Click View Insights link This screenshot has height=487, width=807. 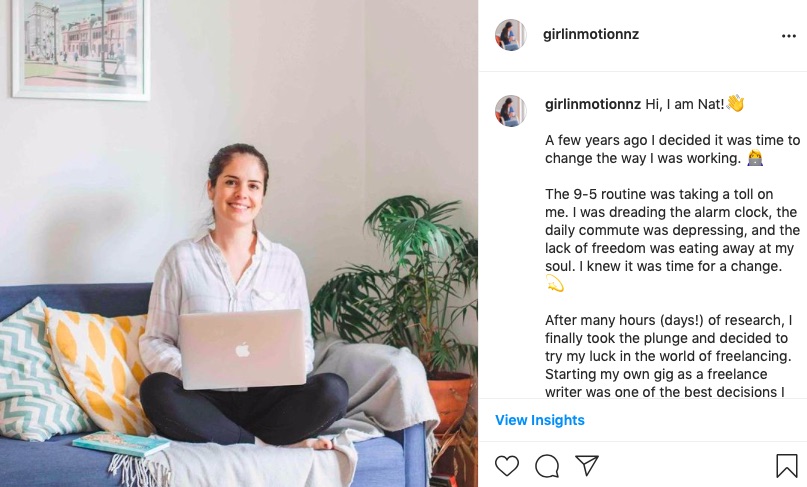tap(540, 420)
